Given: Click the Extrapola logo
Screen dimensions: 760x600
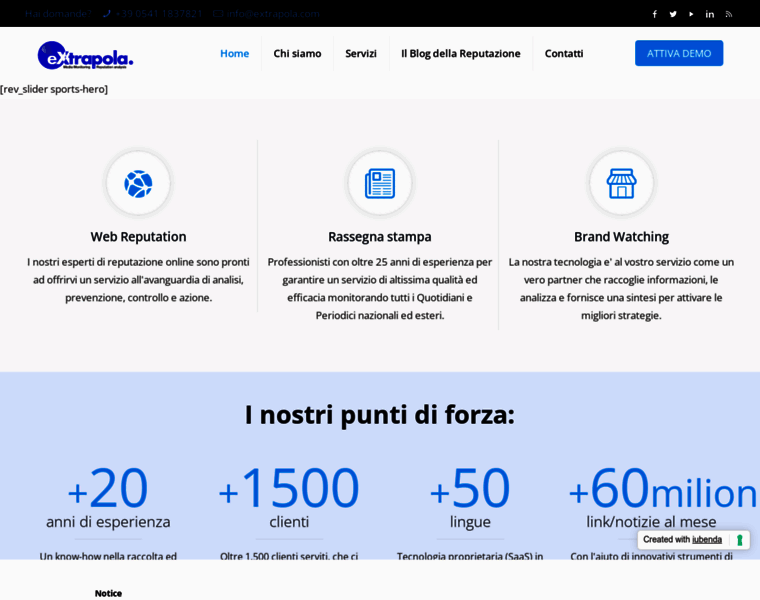Looking at the screenshot, I should 85,55.
